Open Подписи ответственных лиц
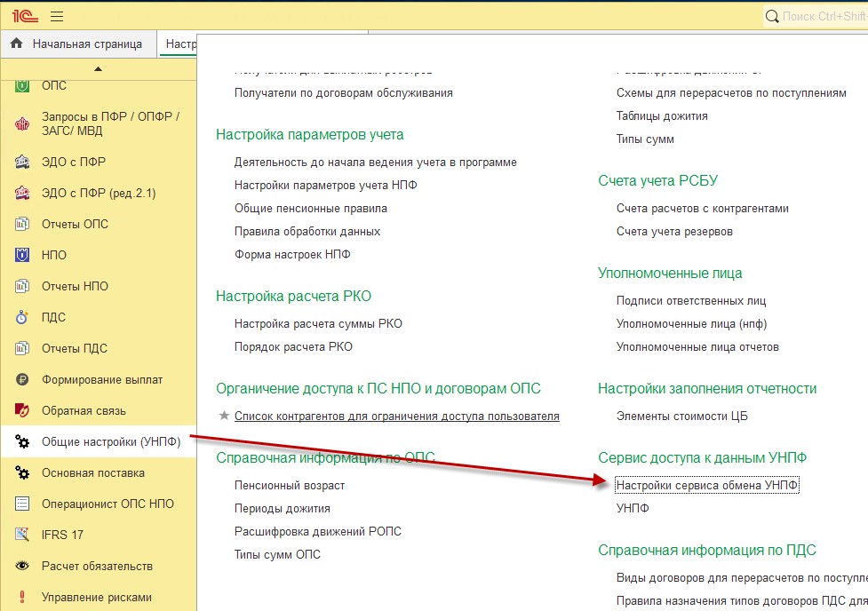Image resolution: width=868 pixels, height=611 pixels. click(x=690, y=300)
